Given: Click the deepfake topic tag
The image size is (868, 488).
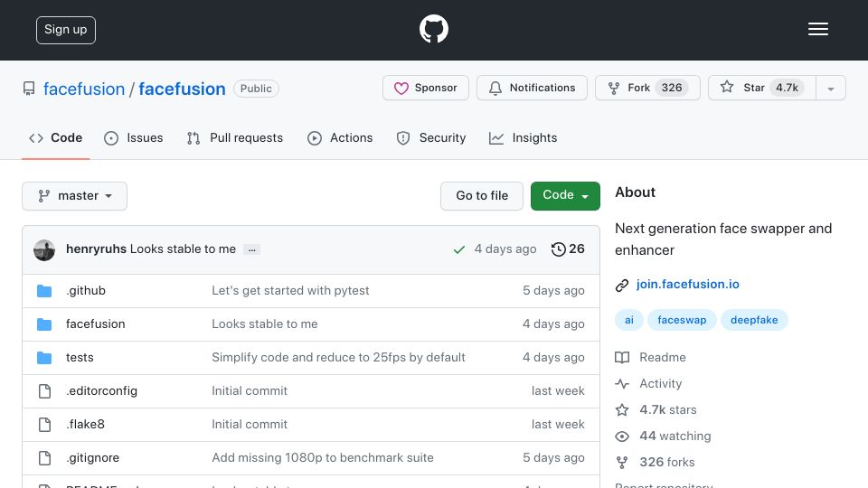Looking at the screenshot, I should pyautogui.click(x=754, y=320).
